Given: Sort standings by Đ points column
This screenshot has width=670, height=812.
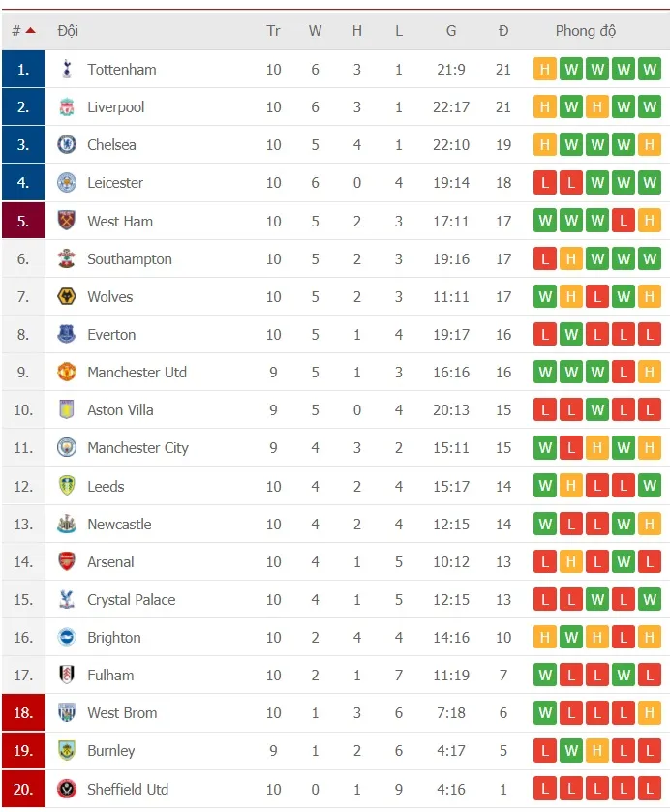Looking at the screenshot, I should (x=503, y=31).
